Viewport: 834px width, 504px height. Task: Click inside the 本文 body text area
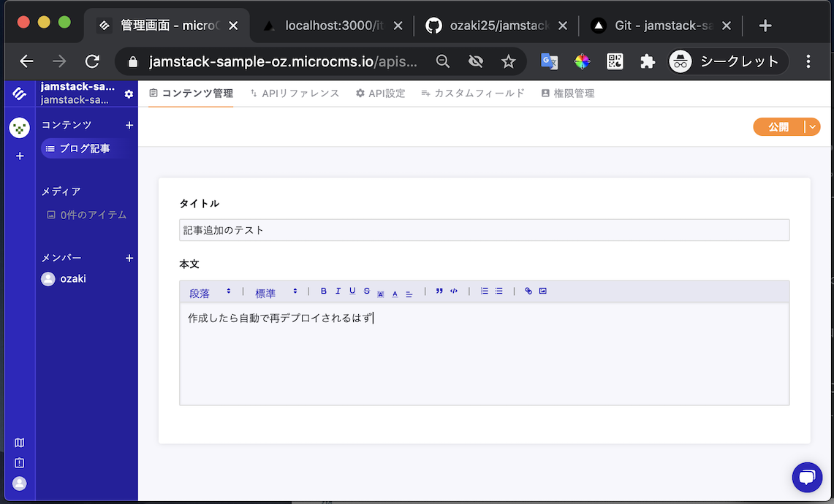pos(484,354)
